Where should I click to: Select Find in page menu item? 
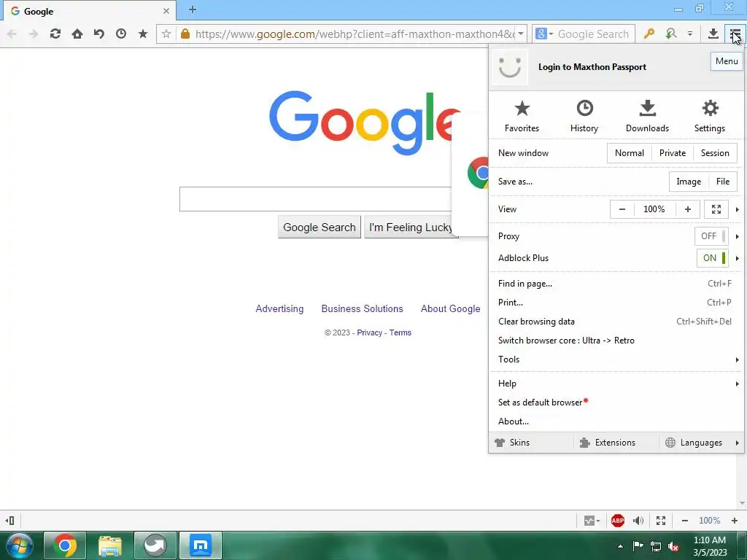point(616,284)
